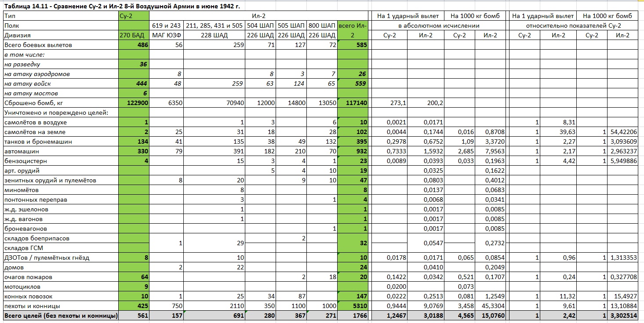Select 'автомашин' row label
Image resolution: width=644 pixels, height=323 pixels.
click(x=61, y=151)
